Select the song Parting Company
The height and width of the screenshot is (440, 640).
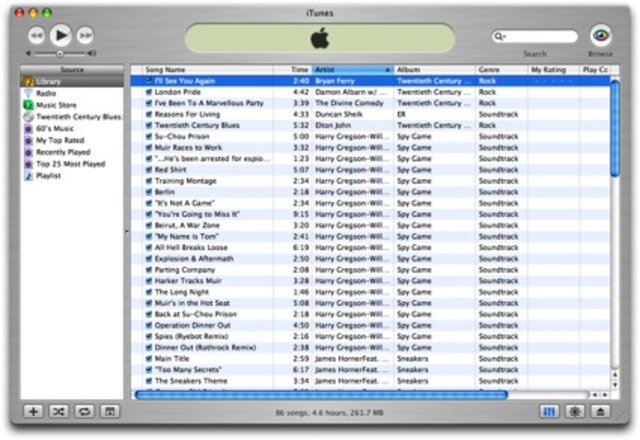[x=184, y=270]
